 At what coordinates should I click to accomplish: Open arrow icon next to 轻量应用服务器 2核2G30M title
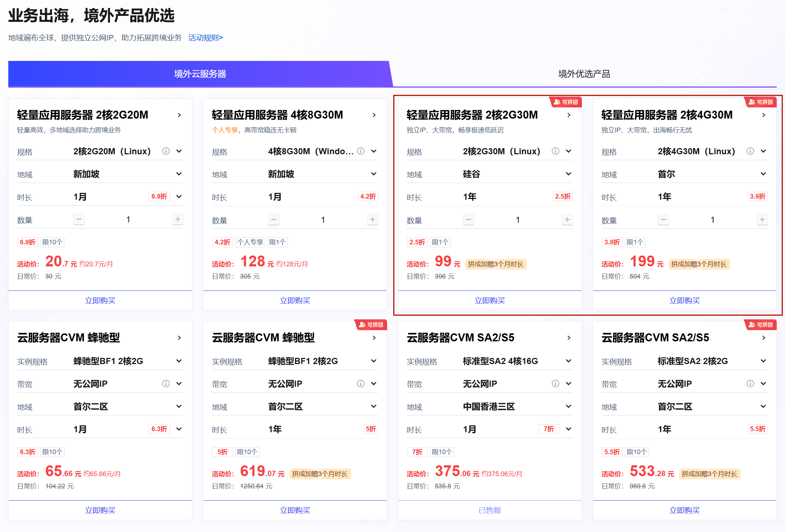[x=569, y=115]
